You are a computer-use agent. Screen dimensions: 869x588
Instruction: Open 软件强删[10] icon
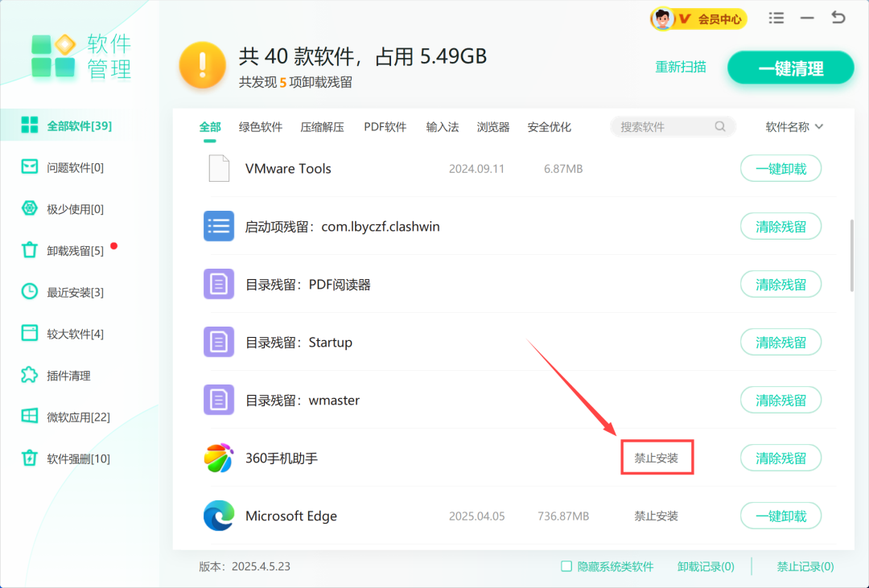coord(30,458)
